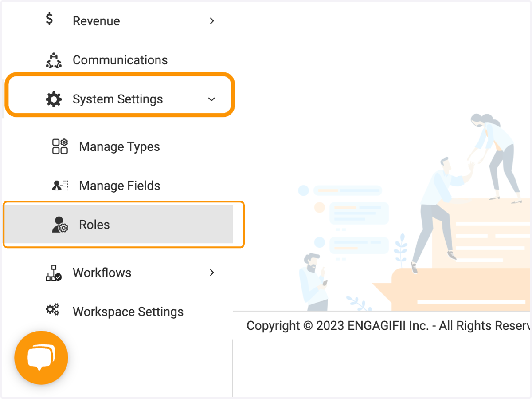
Task: Open the Revenue menu item
Action: point(96,21)
